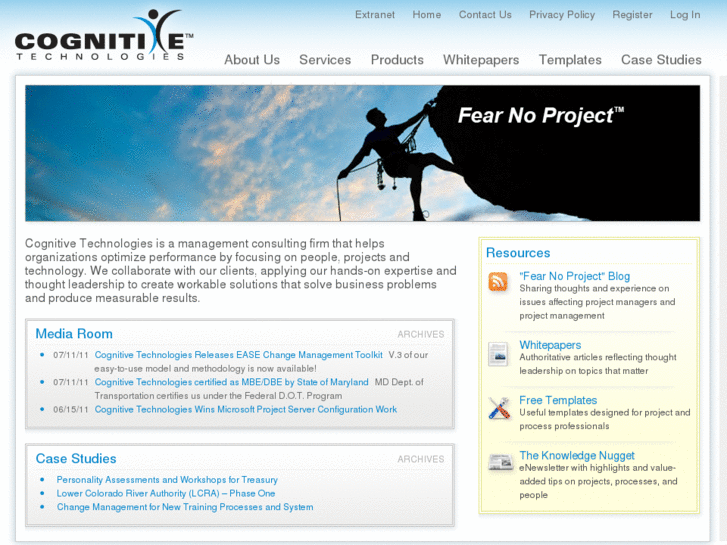Viewport: 727px width, 545px height.
Task: Open the orange RSS blog icon
Action: click(x=498, y=282)
